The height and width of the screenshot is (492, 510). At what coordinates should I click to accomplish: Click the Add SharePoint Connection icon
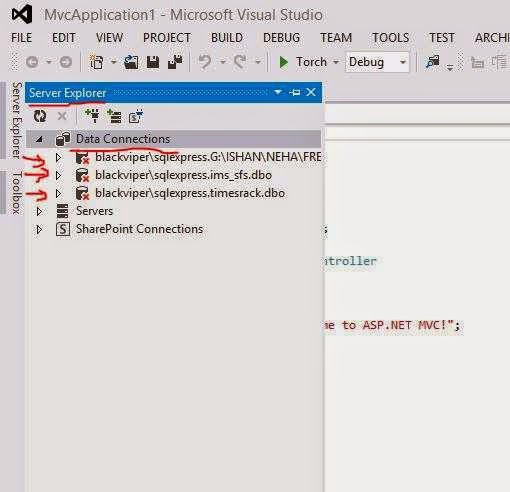pos(136,116)
